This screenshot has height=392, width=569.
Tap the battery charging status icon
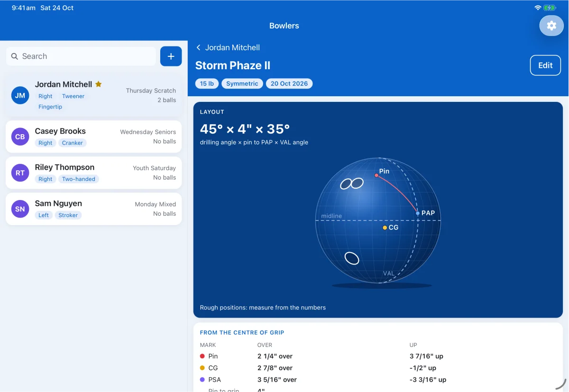tap(550, 8)
